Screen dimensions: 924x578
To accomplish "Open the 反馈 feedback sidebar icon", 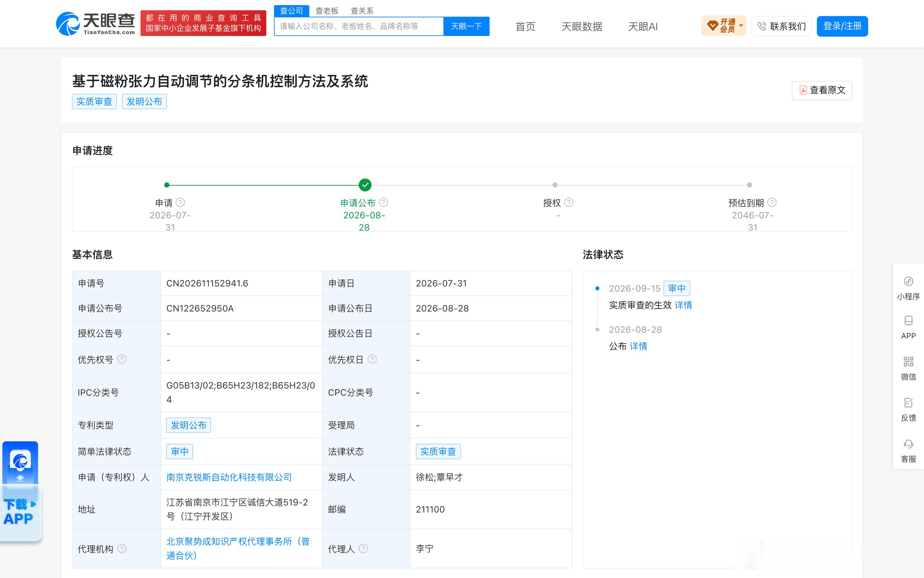I will 908,410.
